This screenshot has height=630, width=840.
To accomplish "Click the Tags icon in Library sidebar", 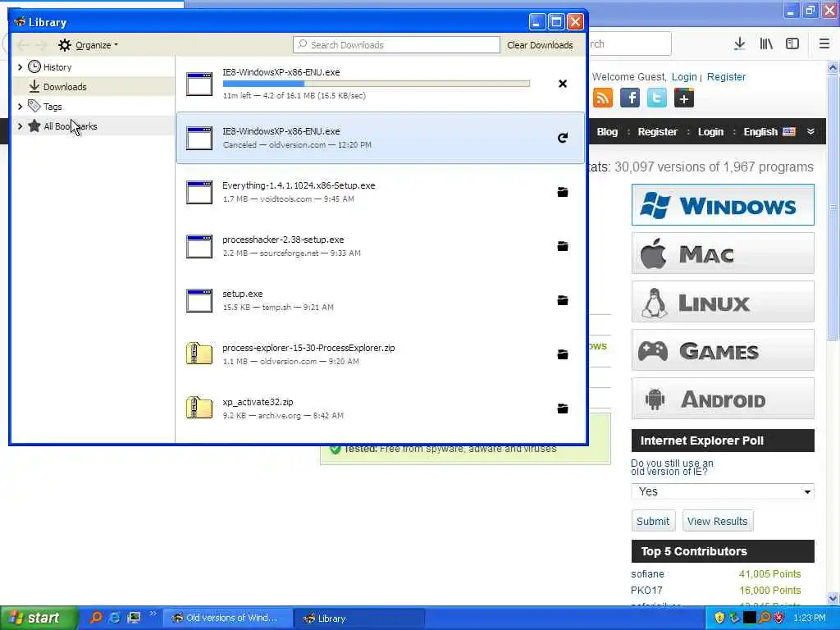I will click(x=34, y=106).
